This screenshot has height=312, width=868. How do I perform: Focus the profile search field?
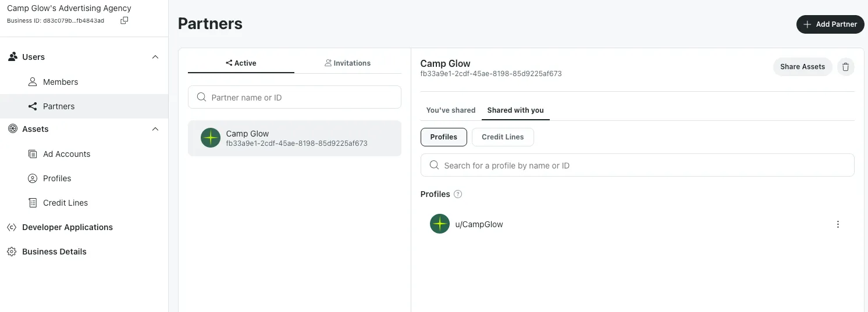coord(637,165)
